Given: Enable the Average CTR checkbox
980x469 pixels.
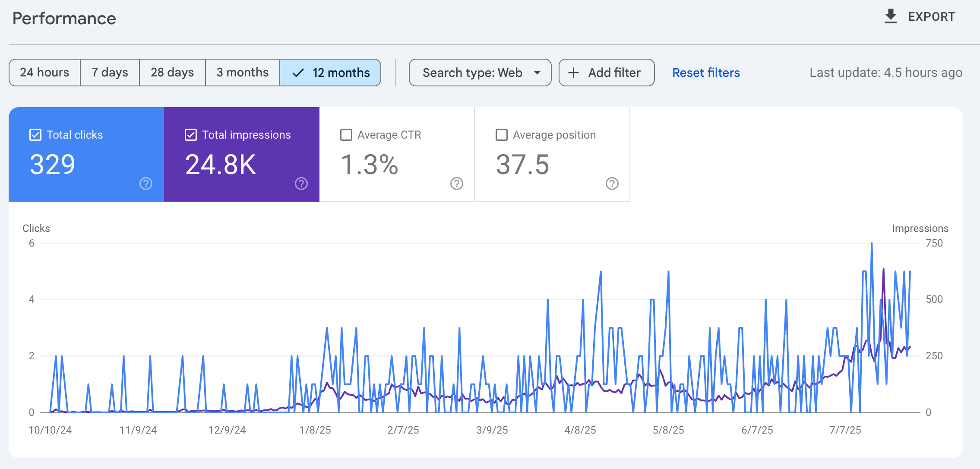Looking at the screenshot, I should click(346, 135).
